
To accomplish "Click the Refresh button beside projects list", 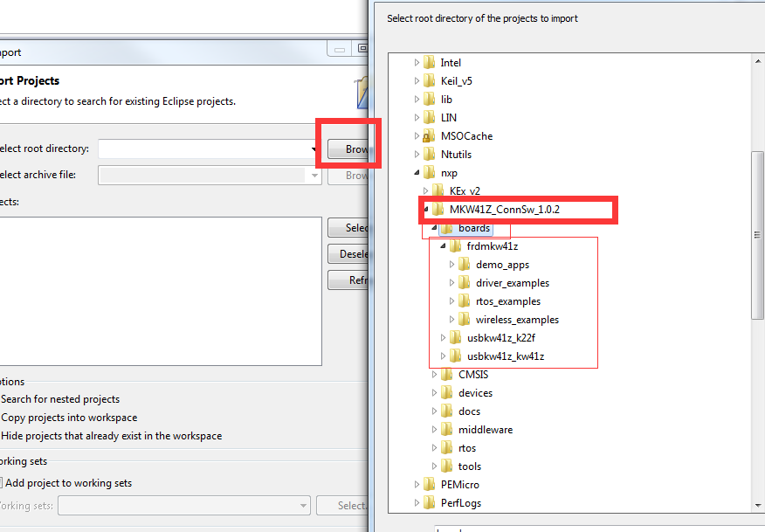I will pos(348,280).
